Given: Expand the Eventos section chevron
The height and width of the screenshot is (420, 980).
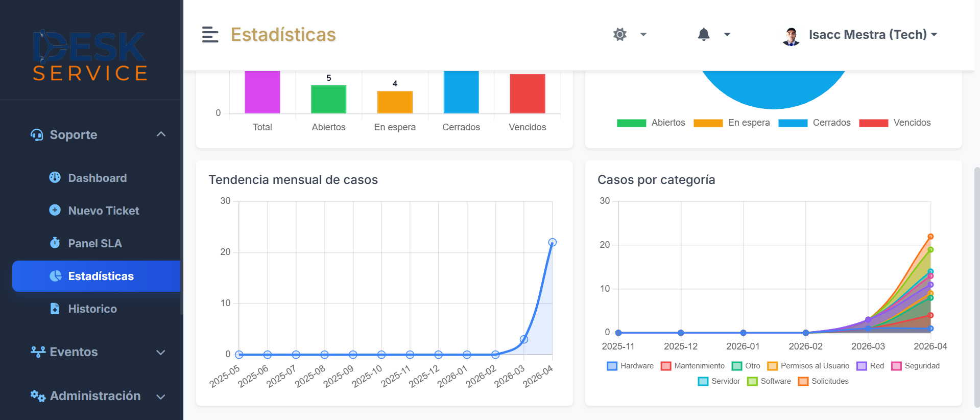Looking at the screenshot, I should coord(161,353).
